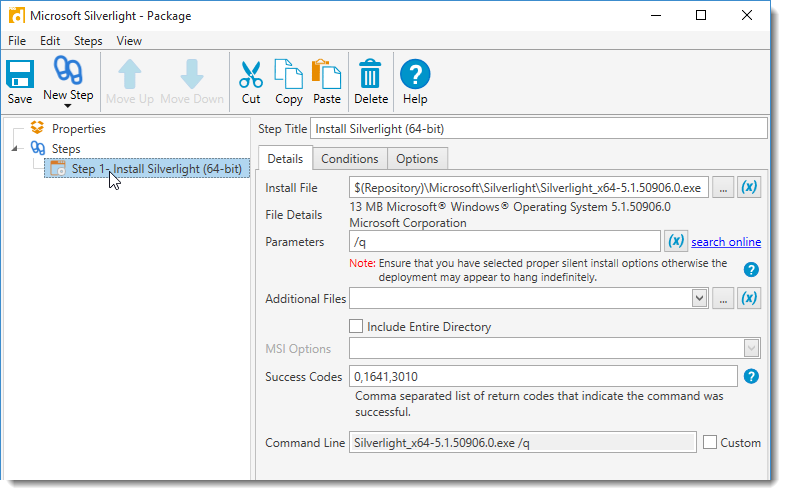This screenshot has height=495, width=786.
Task: Click the variable (x) button beside Install File
Action: (749, 188)
